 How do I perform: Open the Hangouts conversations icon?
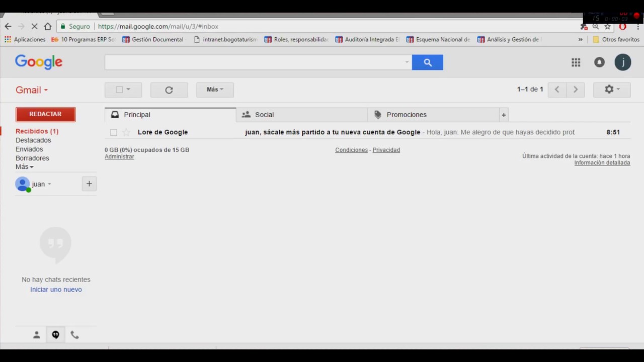point(55,335)
